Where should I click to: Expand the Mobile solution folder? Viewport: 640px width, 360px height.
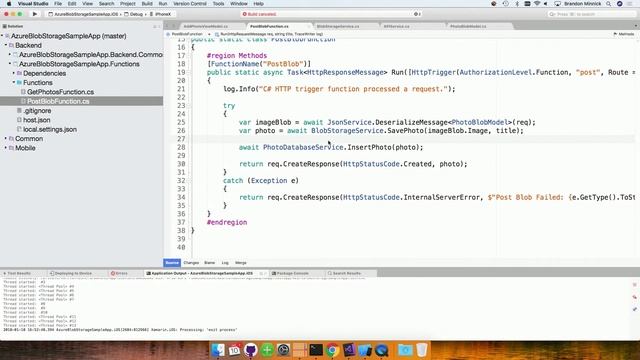tap(6, 148)
